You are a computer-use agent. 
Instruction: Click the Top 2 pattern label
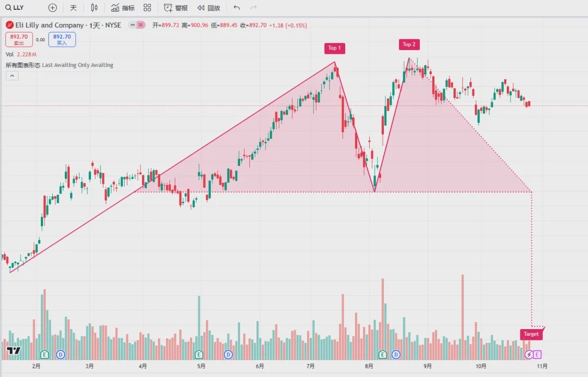coord(409,45)
